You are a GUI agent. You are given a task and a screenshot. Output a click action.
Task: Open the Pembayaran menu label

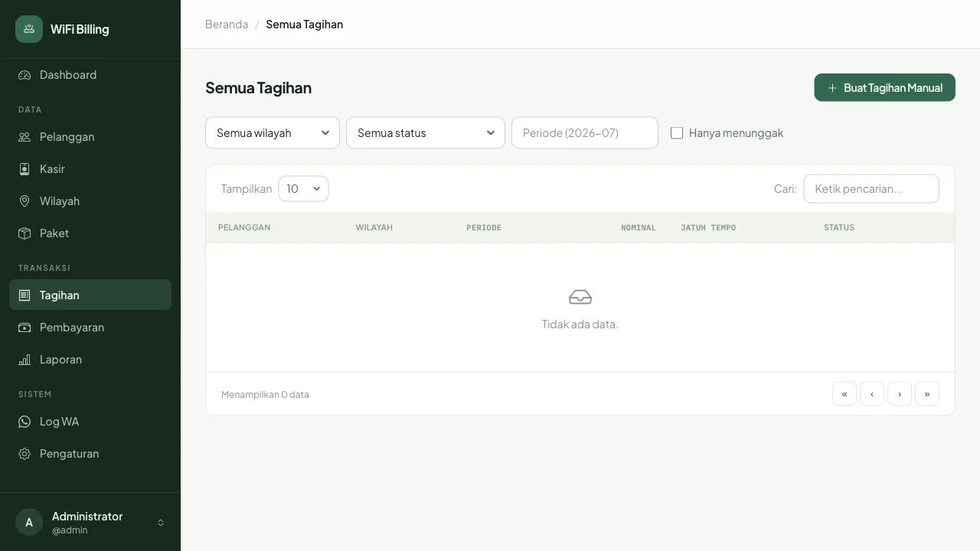(x=72, y=328)
